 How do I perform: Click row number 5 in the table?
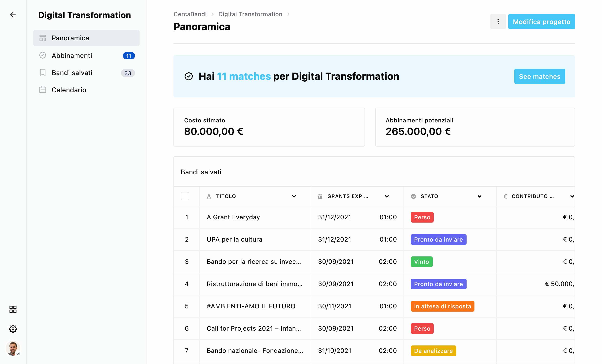[x=187, y=306]
